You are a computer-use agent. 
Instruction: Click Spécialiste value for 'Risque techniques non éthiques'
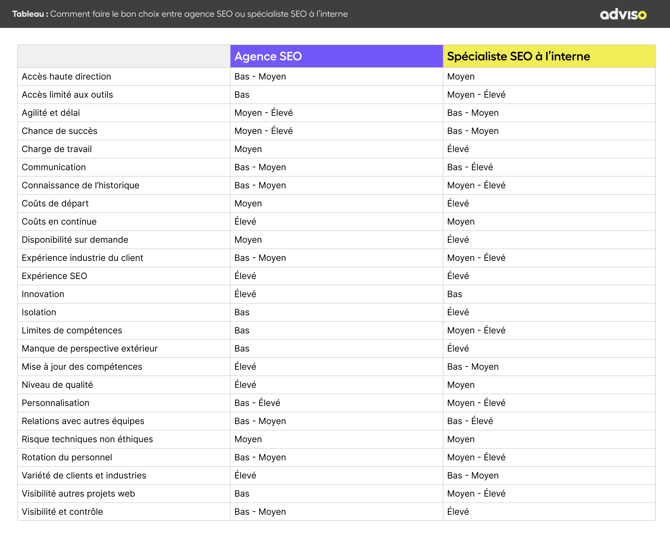point(461,439)
